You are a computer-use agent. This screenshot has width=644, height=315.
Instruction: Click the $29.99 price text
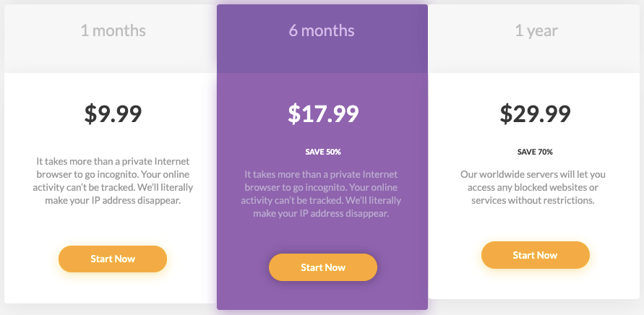(x=535, y=113)
